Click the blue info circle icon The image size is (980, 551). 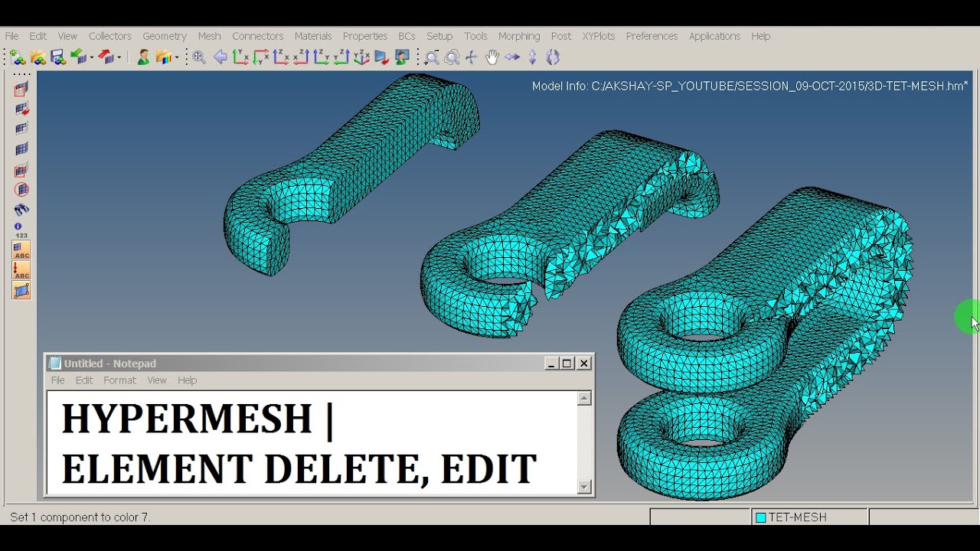coord(18,227)
